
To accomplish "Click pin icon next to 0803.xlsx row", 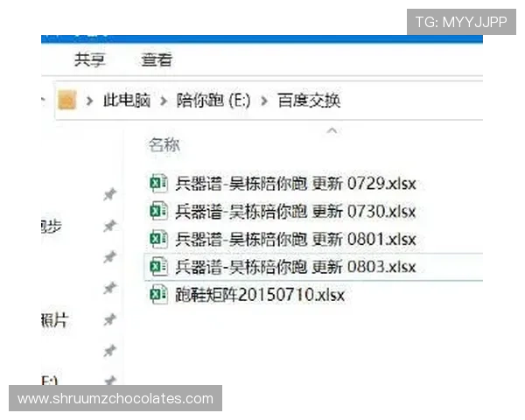I will point(110,257).
